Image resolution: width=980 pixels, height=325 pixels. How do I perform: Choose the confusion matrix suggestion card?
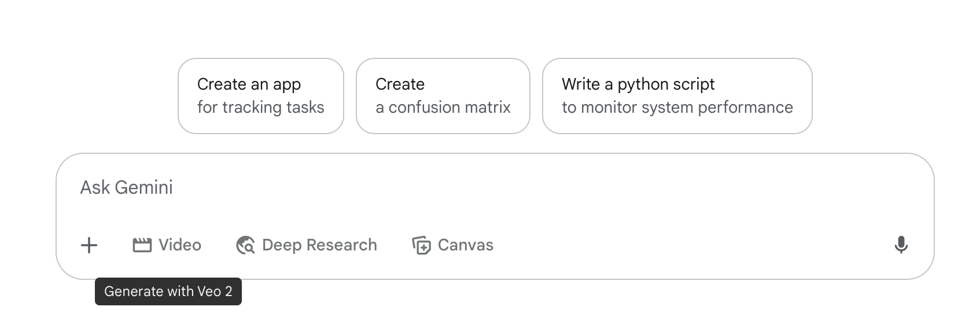[x=443, y=96]
